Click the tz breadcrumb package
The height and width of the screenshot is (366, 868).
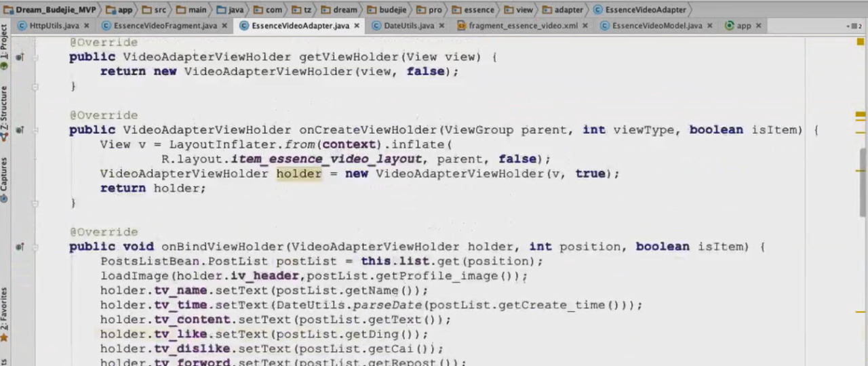302,9
